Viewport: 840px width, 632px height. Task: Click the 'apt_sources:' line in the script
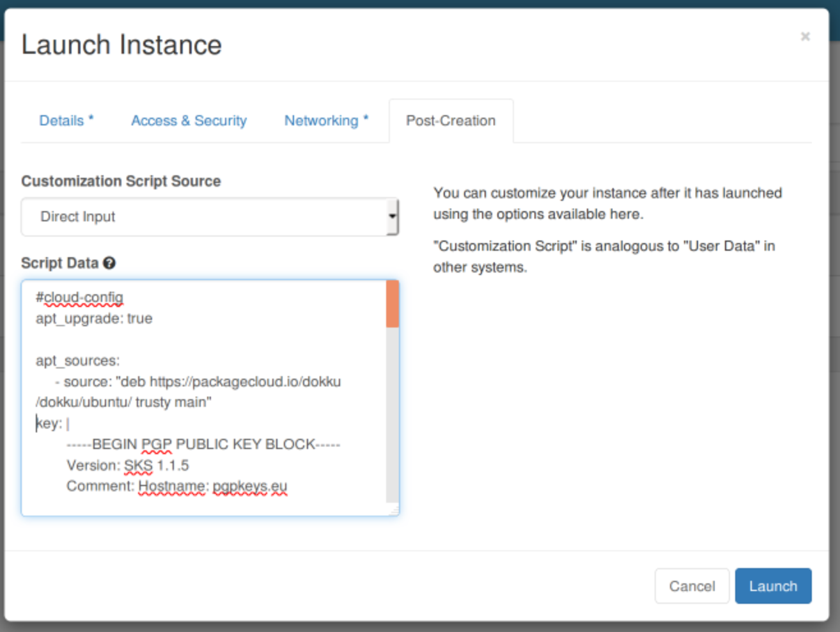coord(78,361)
